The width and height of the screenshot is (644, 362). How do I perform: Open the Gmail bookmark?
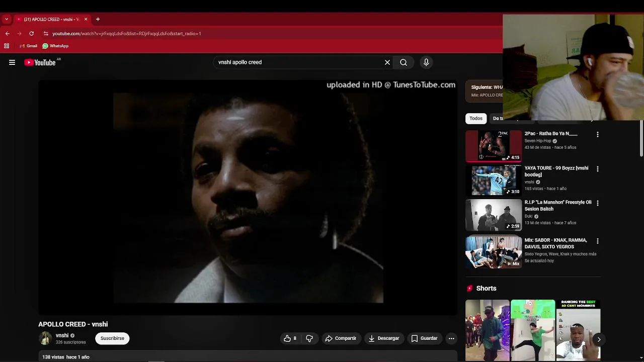point(28,46)
